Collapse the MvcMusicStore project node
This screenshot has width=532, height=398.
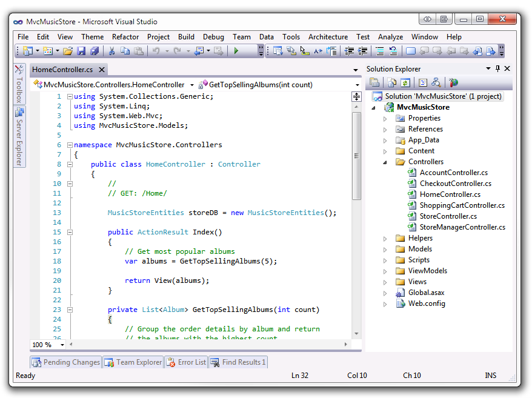tap(374, 108)
